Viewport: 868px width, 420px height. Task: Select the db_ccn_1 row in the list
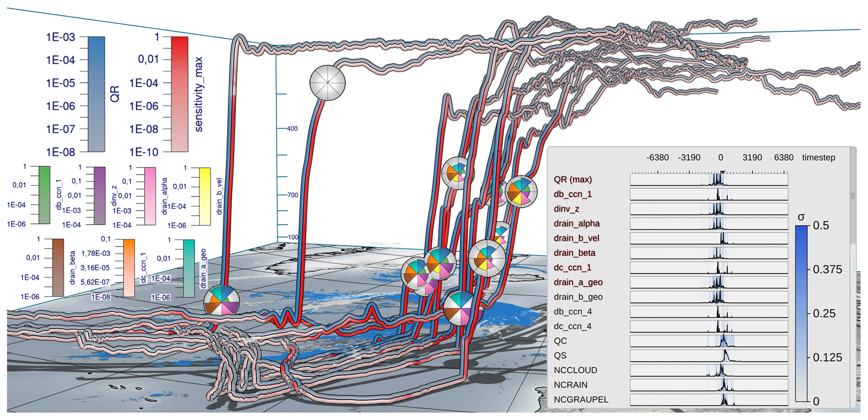pyautogui.click(x=572, y=194)
